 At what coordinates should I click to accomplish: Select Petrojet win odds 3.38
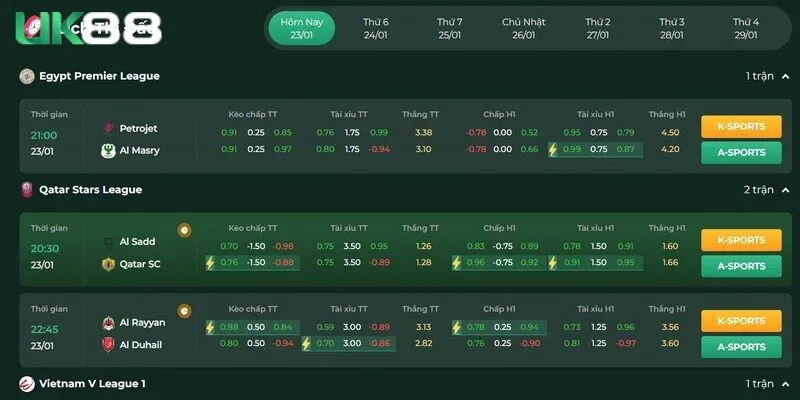pos(423,133)
